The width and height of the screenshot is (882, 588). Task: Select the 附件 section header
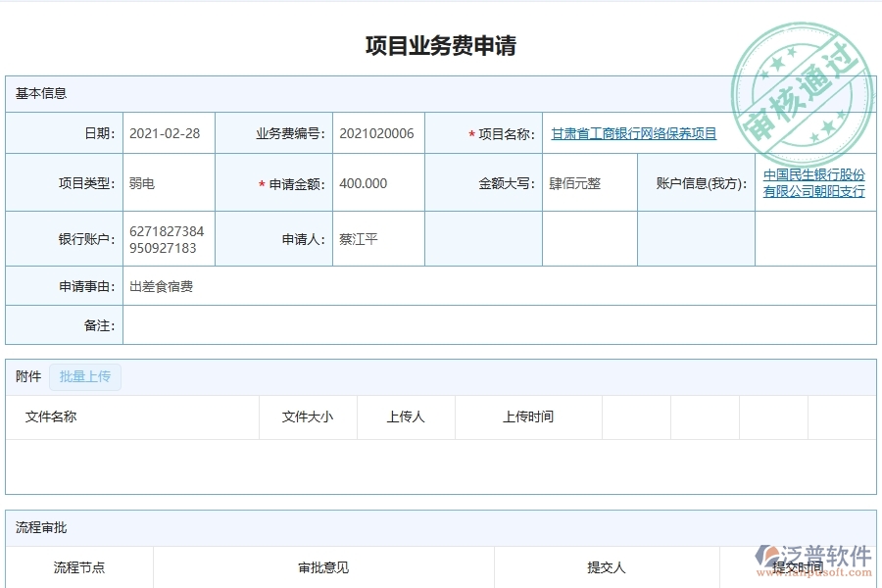24,376
